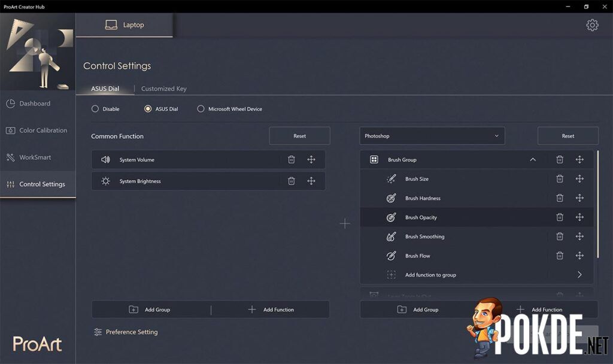613x364 pixels.
Task: Delete the Brush Opacity function
Action: click(x=560, y=217)
